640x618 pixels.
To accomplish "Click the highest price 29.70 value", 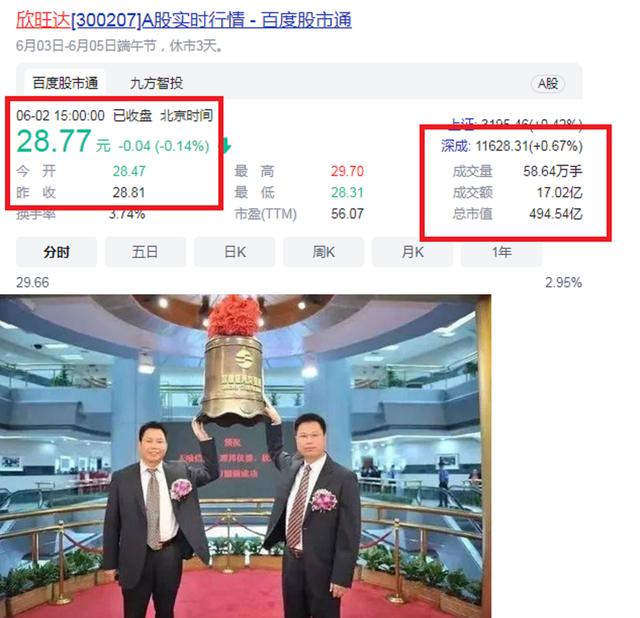I will [x=347, y=171].
